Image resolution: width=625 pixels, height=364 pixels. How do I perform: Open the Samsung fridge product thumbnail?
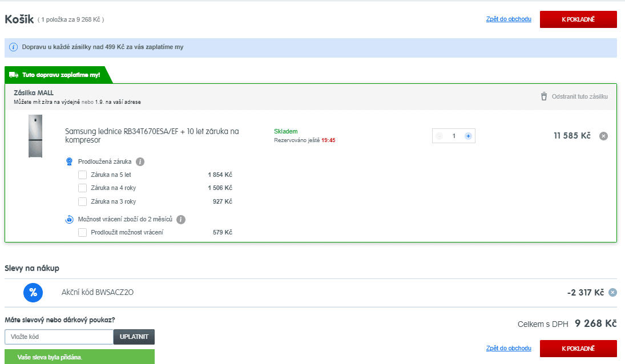[x=35, y=136]
